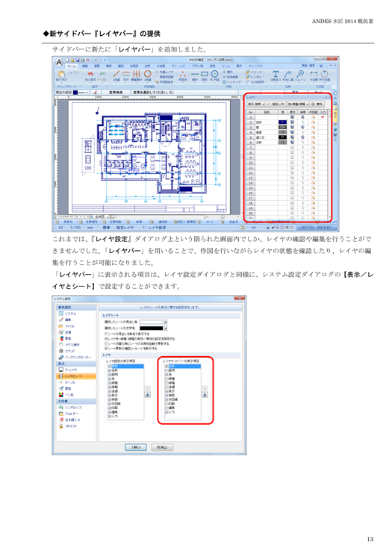Open the ウィンドウ ribbon tab

[255, 66]
